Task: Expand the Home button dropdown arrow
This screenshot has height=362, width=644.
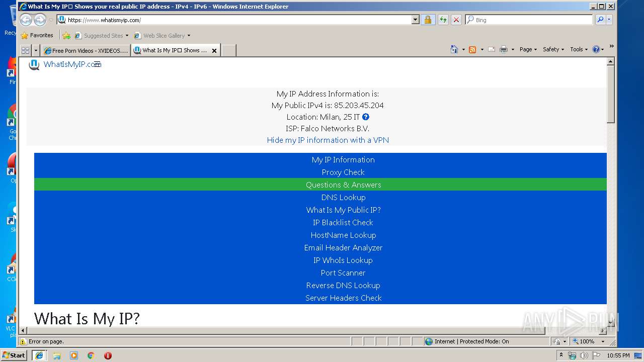Action: click(463, 49)
